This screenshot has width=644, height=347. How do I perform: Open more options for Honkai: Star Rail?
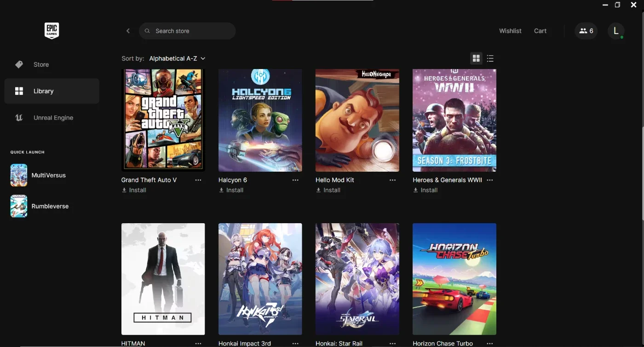coord(392,343)
